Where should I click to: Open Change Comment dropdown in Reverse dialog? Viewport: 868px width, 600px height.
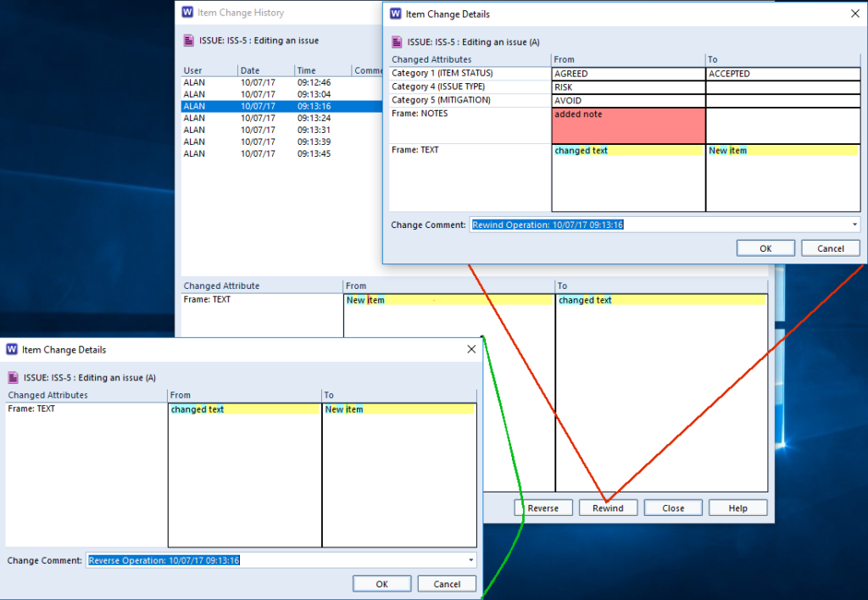pyautogui.click(x=470, y=560)
